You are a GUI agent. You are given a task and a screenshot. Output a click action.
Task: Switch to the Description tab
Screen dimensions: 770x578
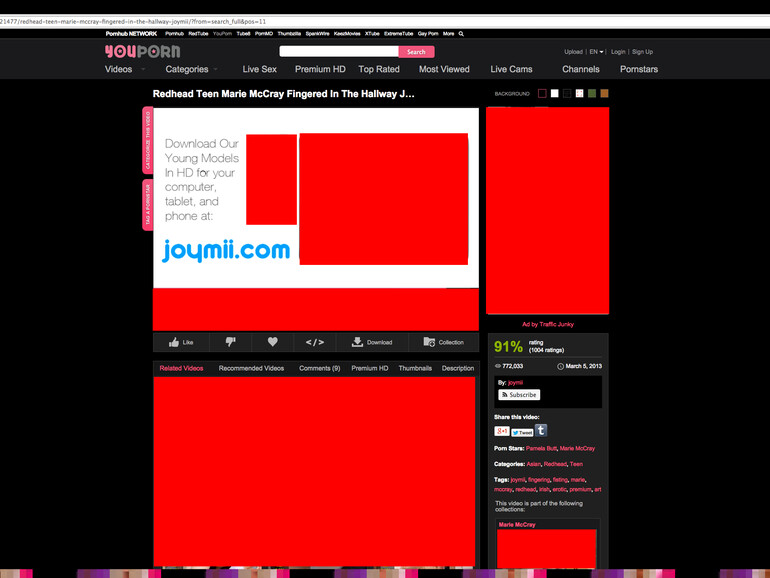tap(458, 368)
